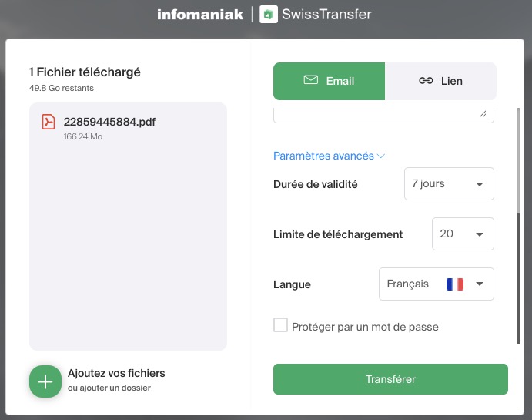
Task: Switch to the Lien tab
Action: point(440,81)
